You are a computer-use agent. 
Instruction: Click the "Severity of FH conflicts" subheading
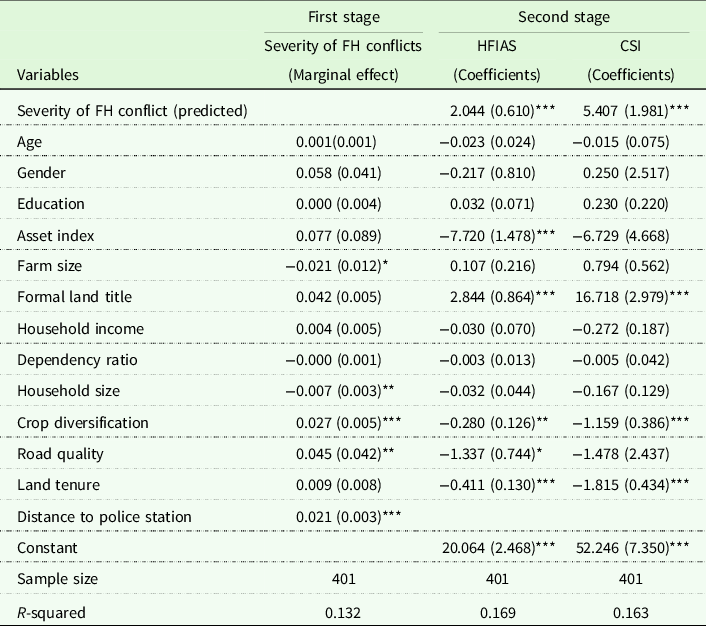344,45
